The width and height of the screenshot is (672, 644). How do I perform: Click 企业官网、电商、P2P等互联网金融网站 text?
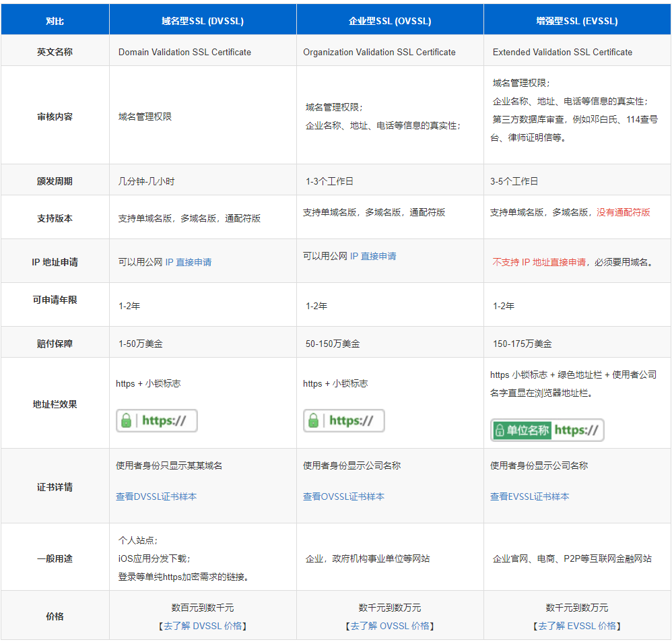pos(572,558)
